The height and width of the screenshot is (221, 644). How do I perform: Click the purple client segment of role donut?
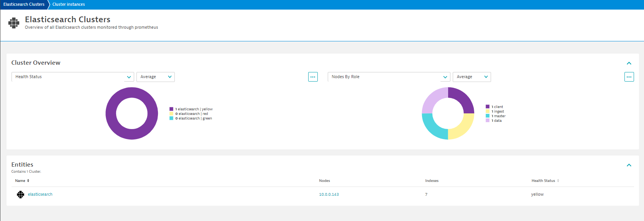[463, 99]
